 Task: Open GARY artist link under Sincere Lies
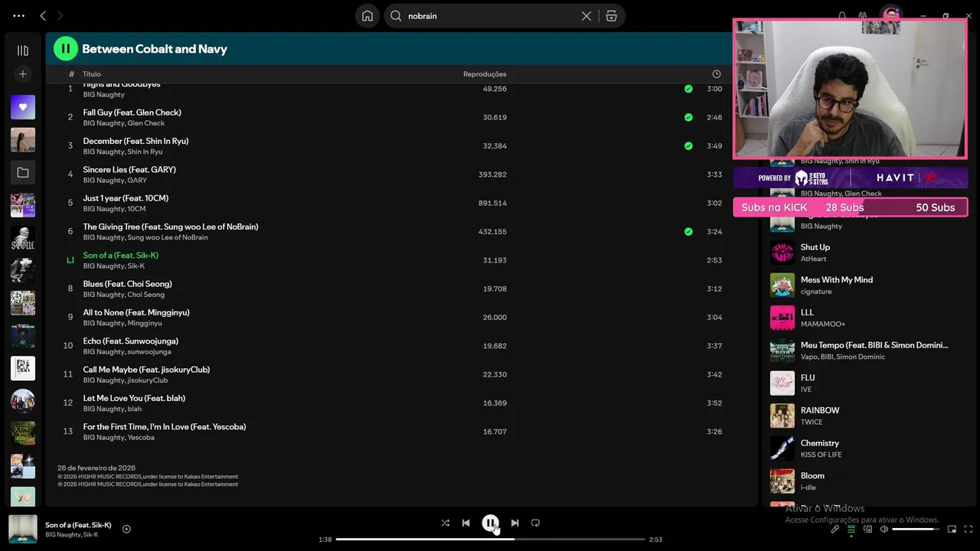pos(137,181)
